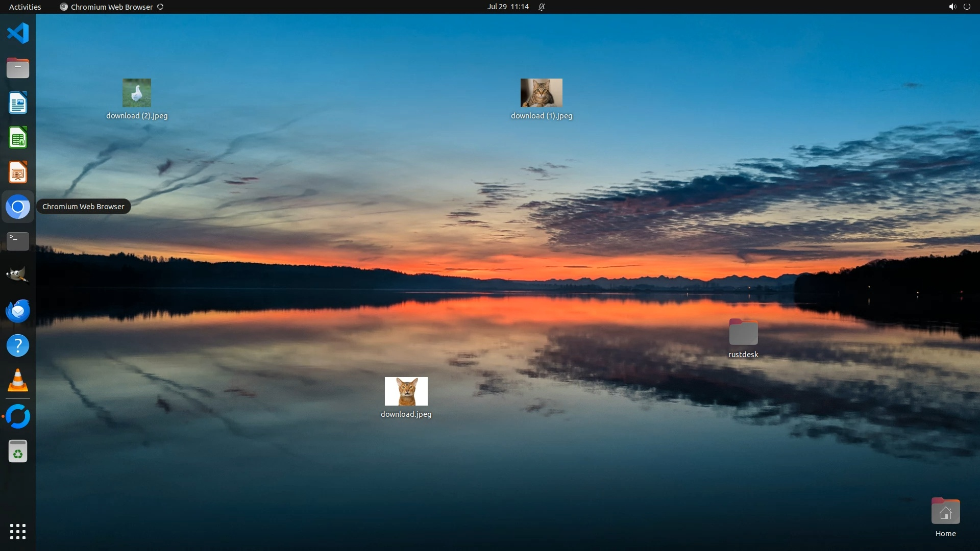This screenshot has height=551, width=980.
Task: Show Applications grid button
Action: tap(18, 532)
